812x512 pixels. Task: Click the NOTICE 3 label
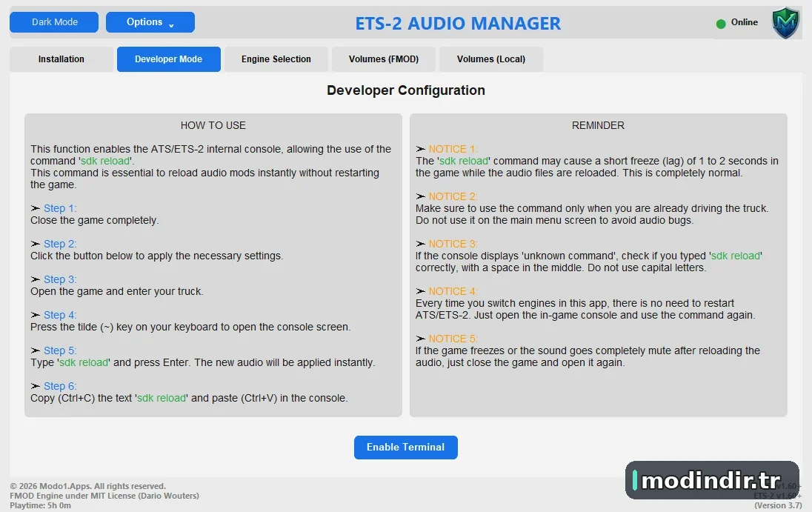(x=453, y=244)
